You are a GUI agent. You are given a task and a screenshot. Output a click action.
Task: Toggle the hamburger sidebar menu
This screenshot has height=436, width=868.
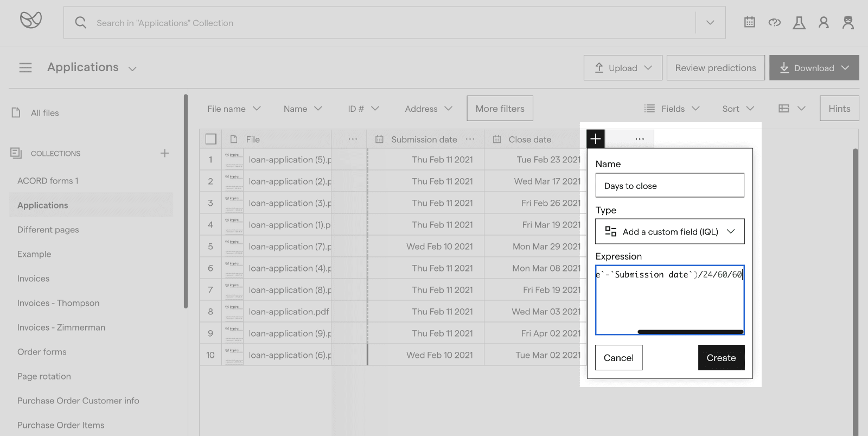point(25,67)
